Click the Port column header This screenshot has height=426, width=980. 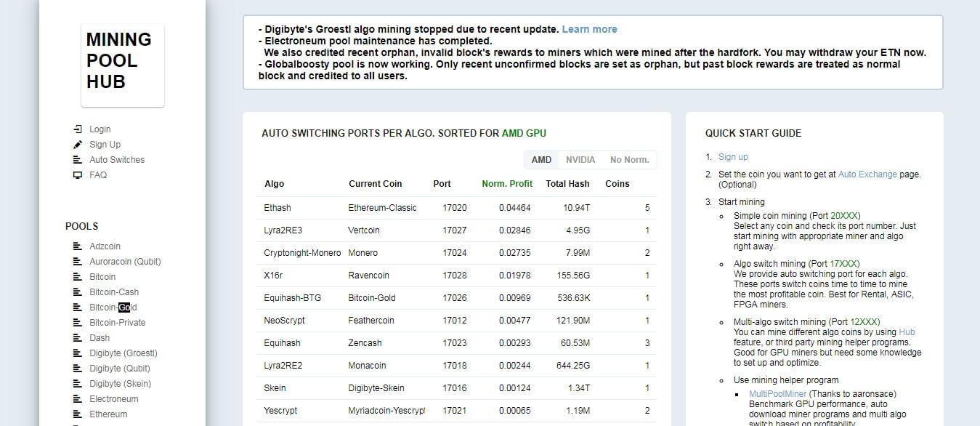click(442, 184)
